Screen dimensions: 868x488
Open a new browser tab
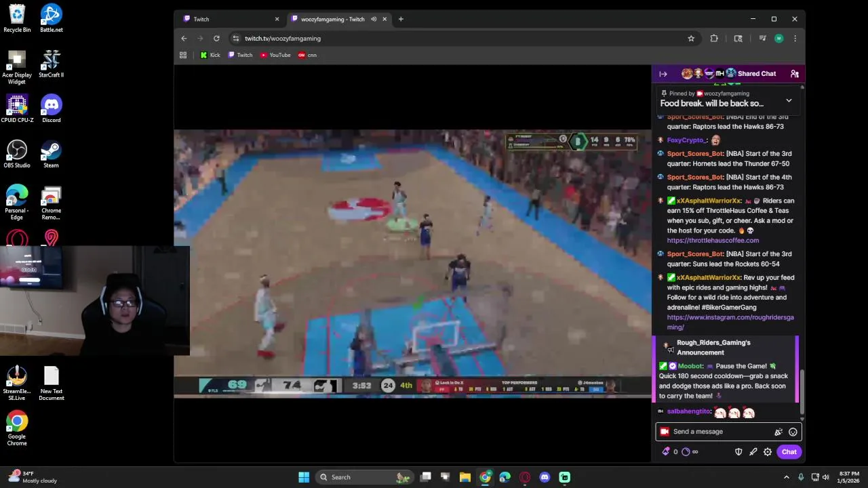pyautogui.click(x=401, y=19)
